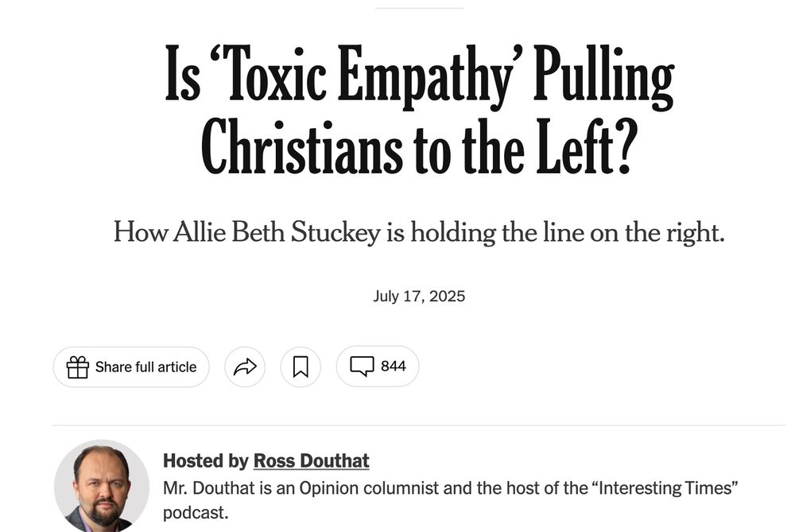Click the curved share arrow icon
Image resolution: width=795 pixels, height=532 pixels.
click(x=245, y=367)
